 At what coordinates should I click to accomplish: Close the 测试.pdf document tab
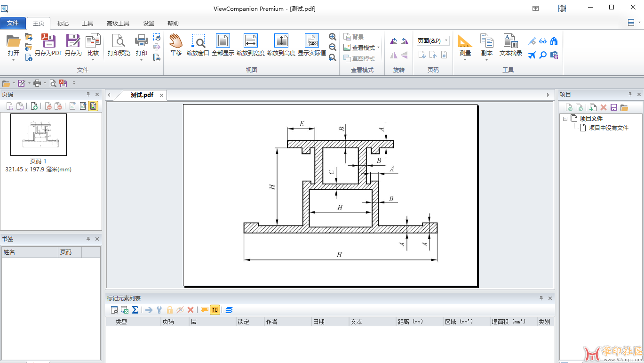click(x=161, y=95)
